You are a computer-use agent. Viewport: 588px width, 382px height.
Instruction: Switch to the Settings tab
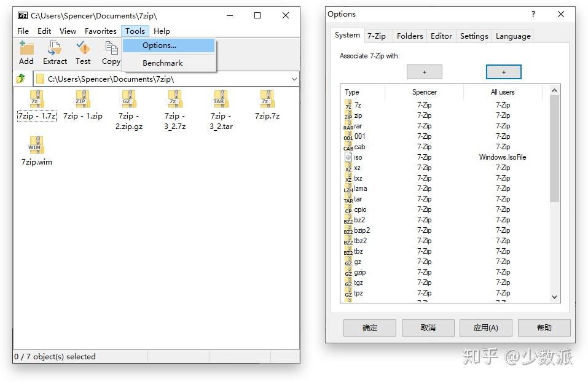click(474, 36)
